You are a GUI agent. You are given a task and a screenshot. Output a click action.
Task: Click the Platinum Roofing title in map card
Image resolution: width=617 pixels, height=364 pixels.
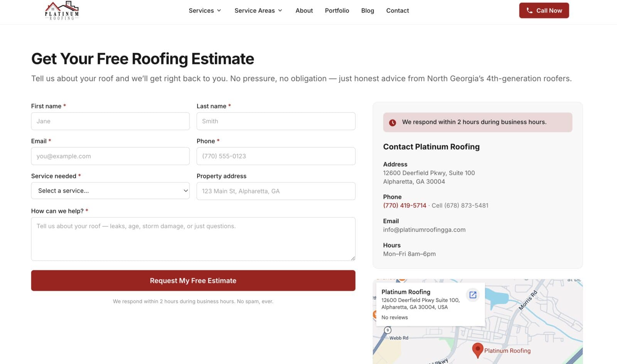[x=406, y=292]
